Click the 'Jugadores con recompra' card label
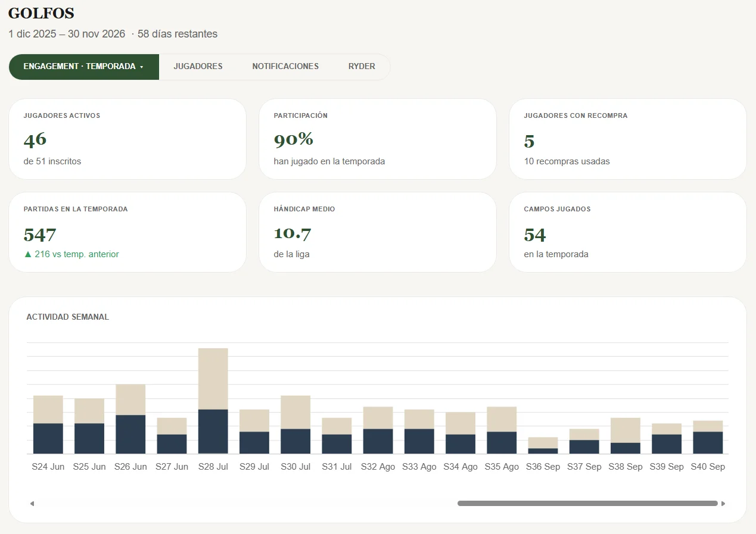 pos(575,115)
